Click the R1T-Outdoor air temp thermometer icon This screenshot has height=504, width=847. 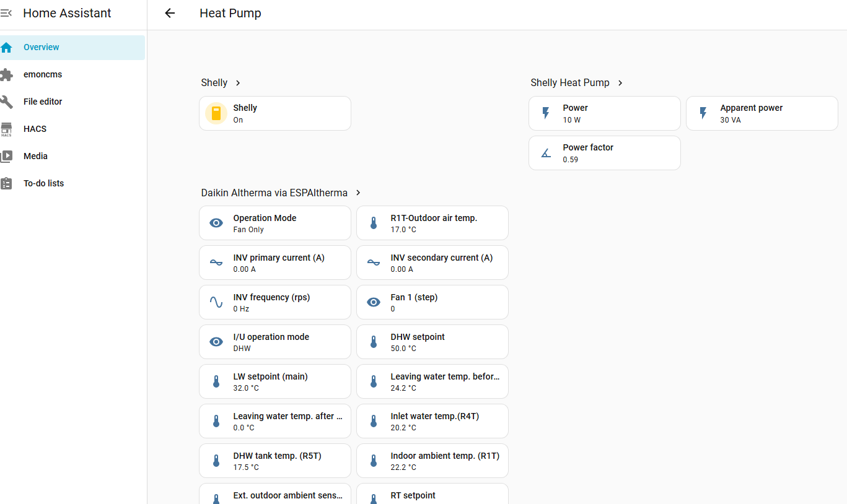tap(374, 224)
